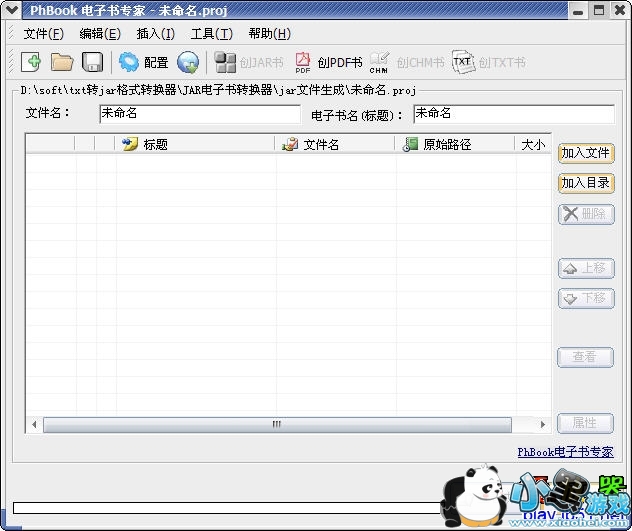
Task: Sort the list by the 标题 column header
Action: pos(195,144)
